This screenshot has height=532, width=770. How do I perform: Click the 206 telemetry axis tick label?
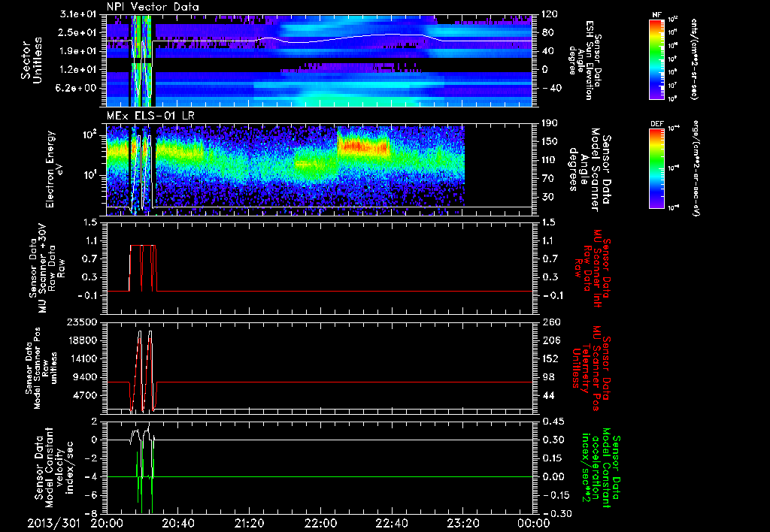tap(550, 340)
